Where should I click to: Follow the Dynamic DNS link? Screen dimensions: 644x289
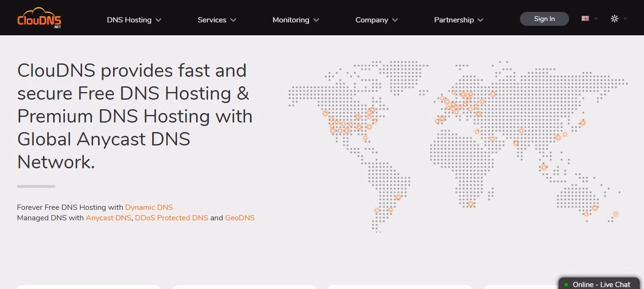149,207
